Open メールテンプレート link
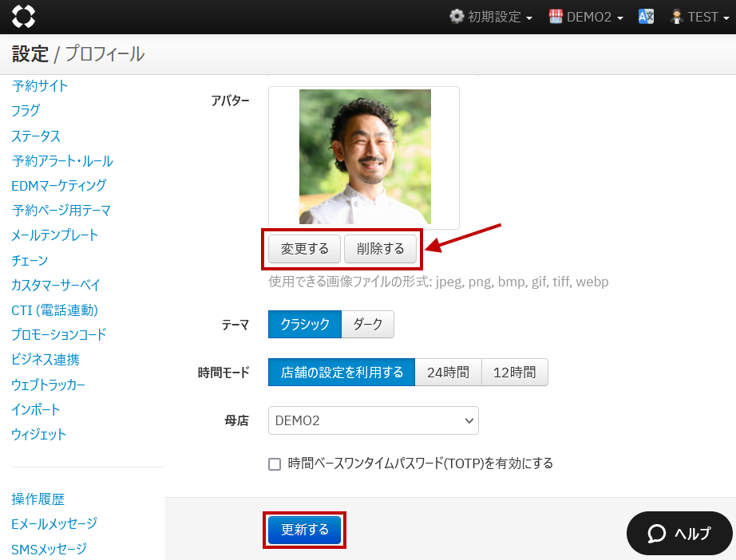This screenshot has height=560, width=736. point(55,235)
